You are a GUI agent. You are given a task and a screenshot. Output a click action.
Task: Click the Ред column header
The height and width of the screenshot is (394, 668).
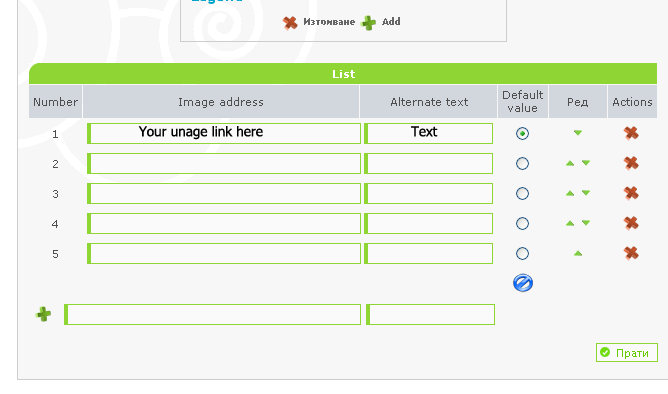(x=578, y=102)
